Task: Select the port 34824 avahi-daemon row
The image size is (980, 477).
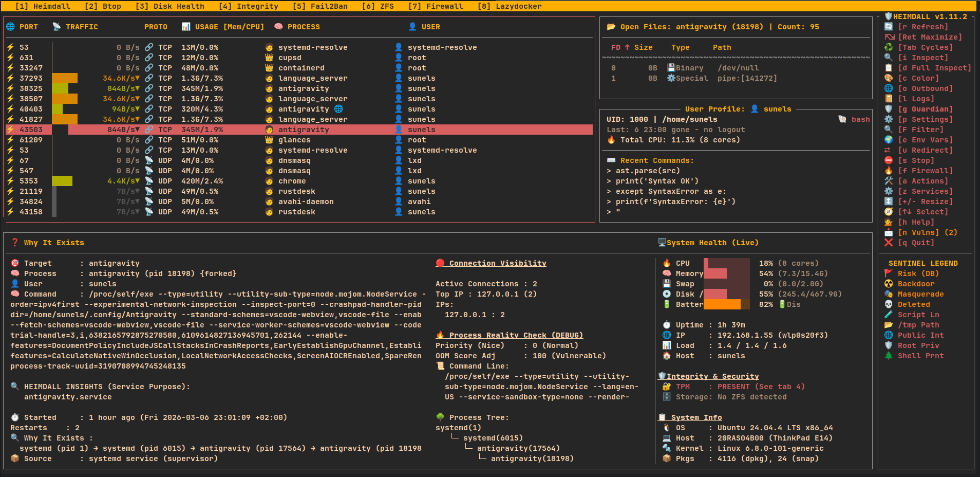Action: [x=299, y=201]
